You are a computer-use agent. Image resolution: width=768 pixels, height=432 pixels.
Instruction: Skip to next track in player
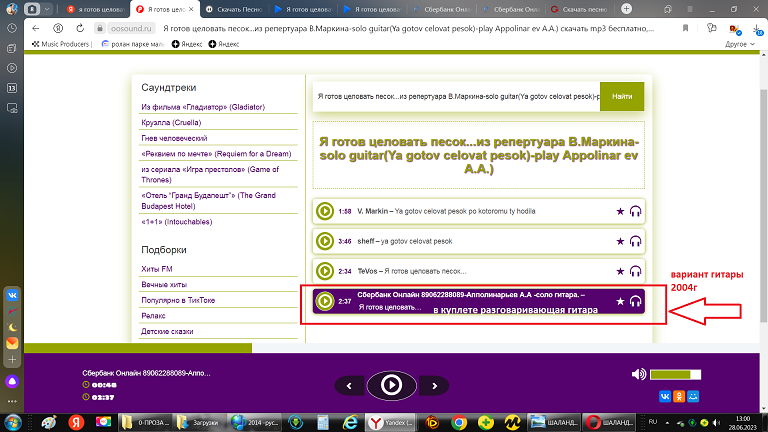click(x=434, y=386)
